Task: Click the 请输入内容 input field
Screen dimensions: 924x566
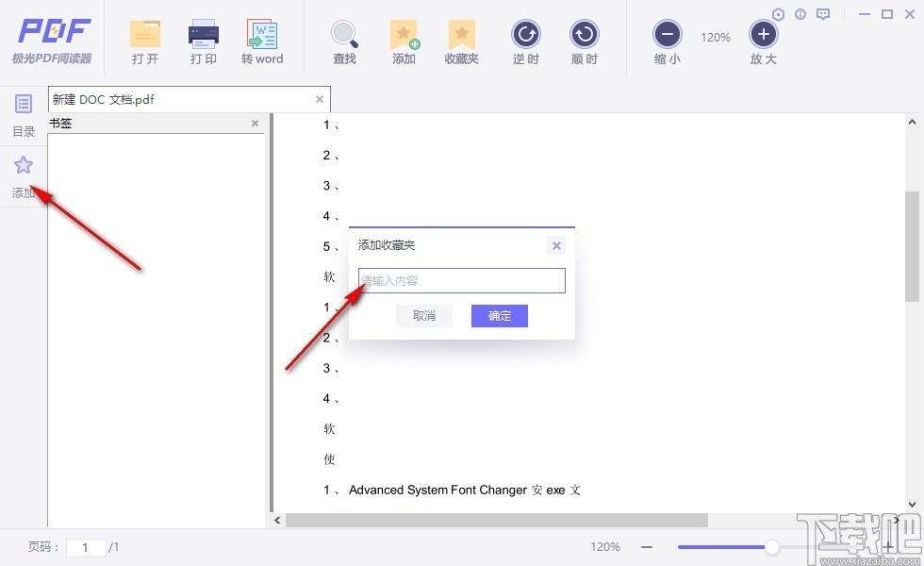Action: [x=461, y=281]
